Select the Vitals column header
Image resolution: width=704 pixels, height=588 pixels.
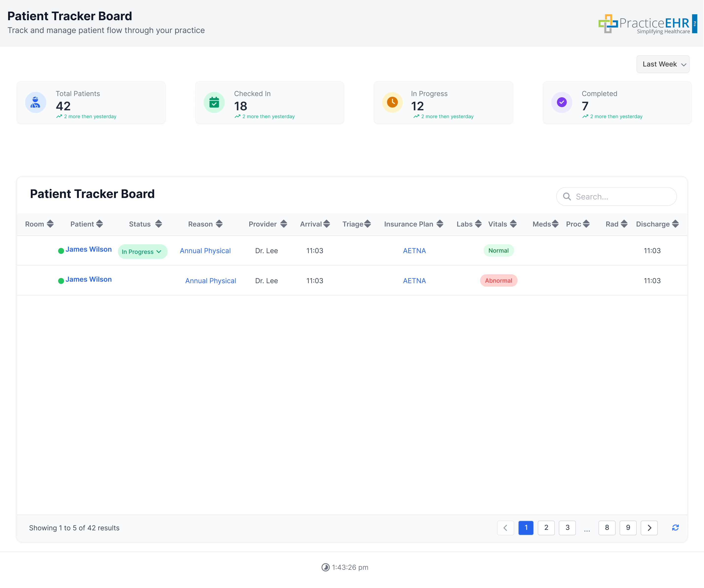(498, 224)
